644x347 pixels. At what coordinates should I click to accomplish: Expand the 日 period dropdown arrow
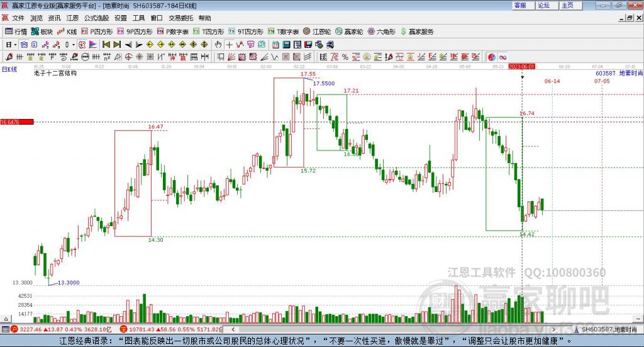coord(15,45)
